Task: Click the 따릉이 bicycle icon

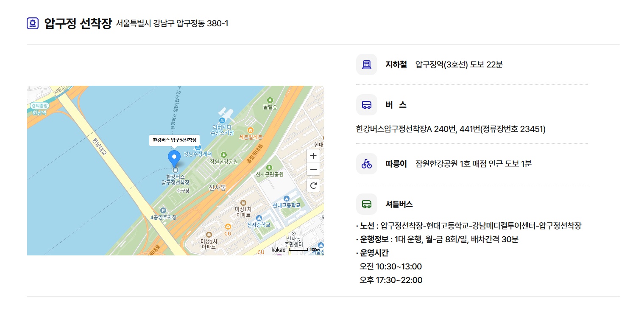Action: 366,163
